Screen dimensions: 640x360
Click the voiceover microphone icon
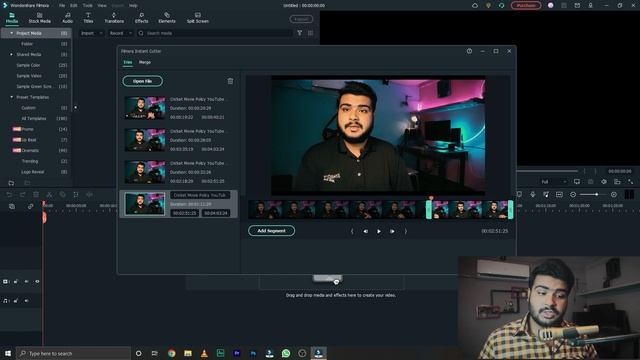coord(533,194)
